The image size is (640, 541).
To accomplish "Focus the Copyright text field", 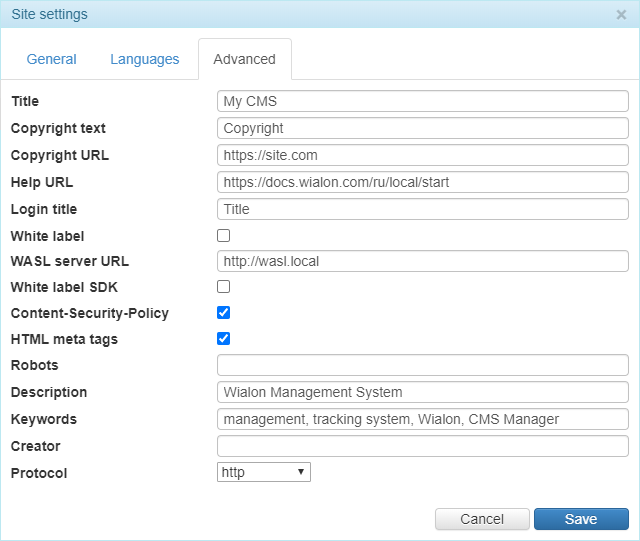I will (422, 128).
